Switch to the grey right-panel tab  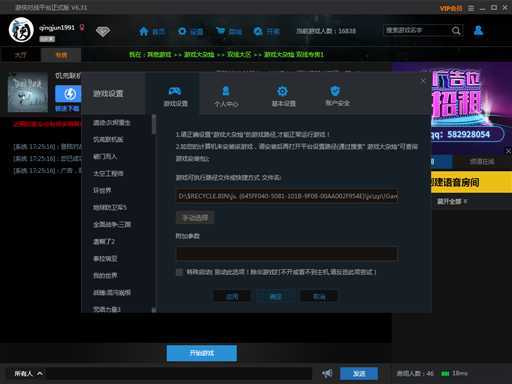tap(482, 162)
